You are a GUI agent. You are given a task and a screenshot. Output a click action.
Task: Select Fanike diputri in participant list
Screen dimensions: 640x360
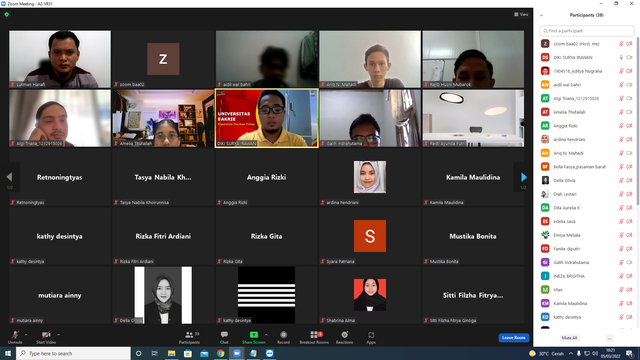coord(587,249)
